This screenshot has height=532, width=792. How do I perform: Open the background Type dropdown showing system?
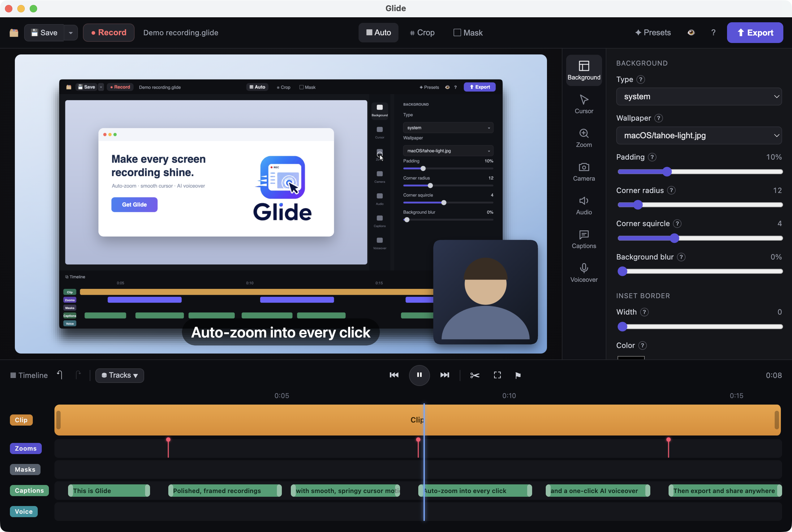click(x=699, y=97)
